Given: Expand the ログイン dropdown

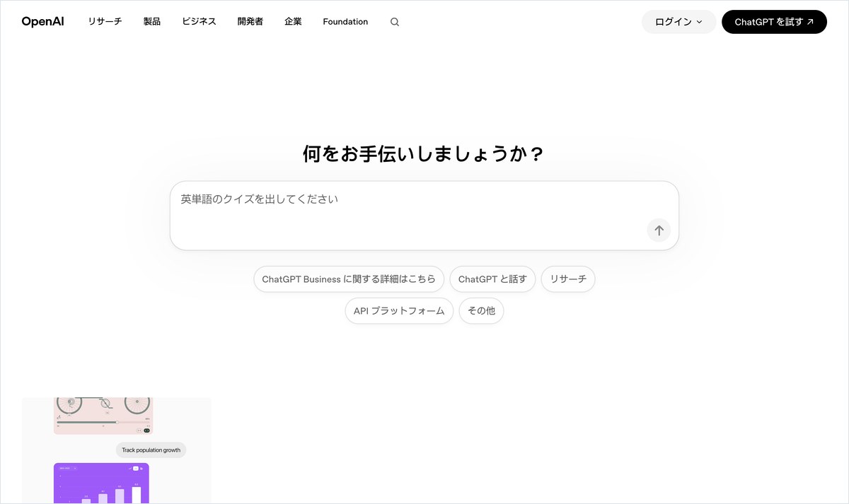Looking at the screenshot, I should 679,22.
